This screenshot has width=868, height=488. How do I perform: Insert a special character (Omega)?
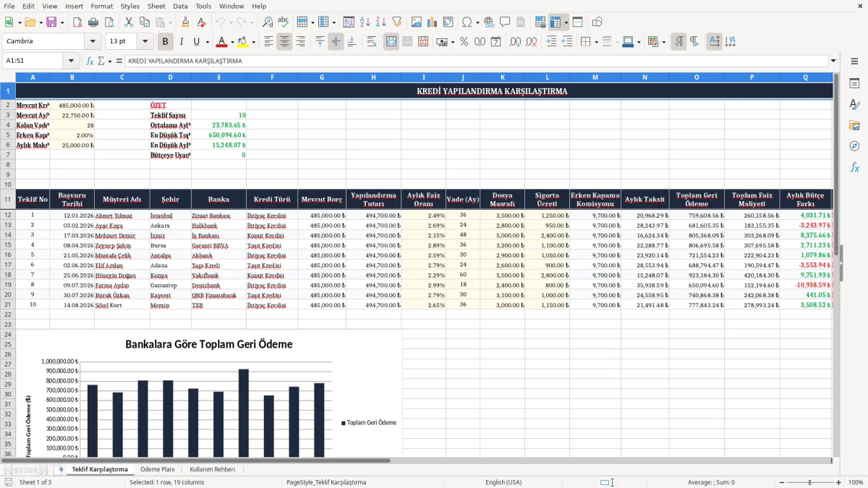(466, 22)
